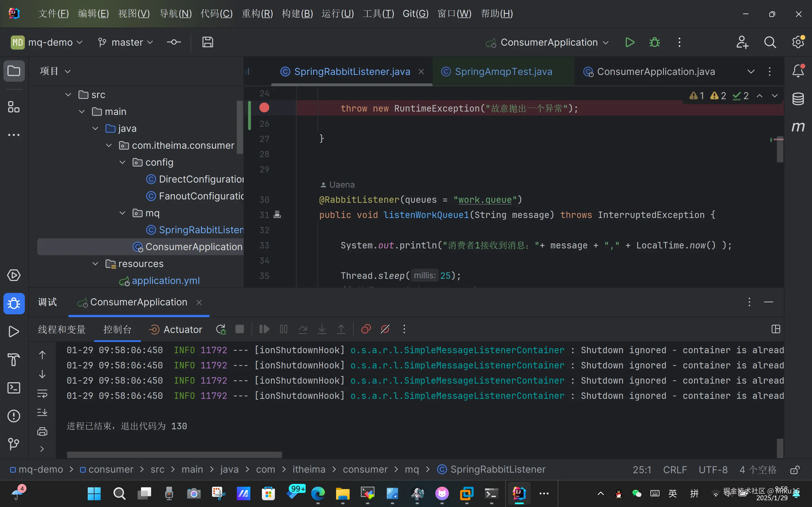Click the Rerun debug session icon
Image resolution: width=812 pixels, height=507 pixels.
221,329
